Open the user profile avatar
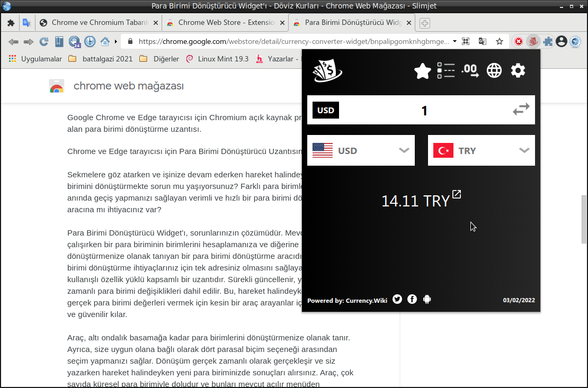 coord(562,42)
